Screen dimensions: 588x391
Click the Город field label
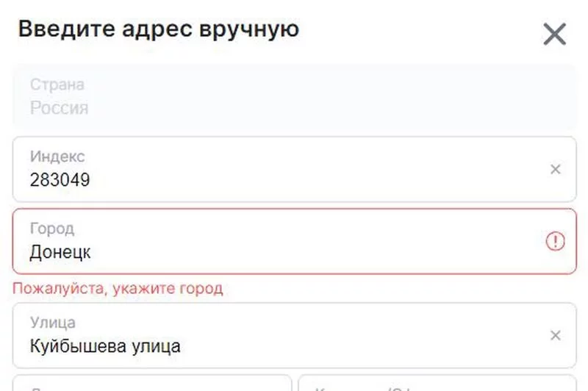(52, 229)
